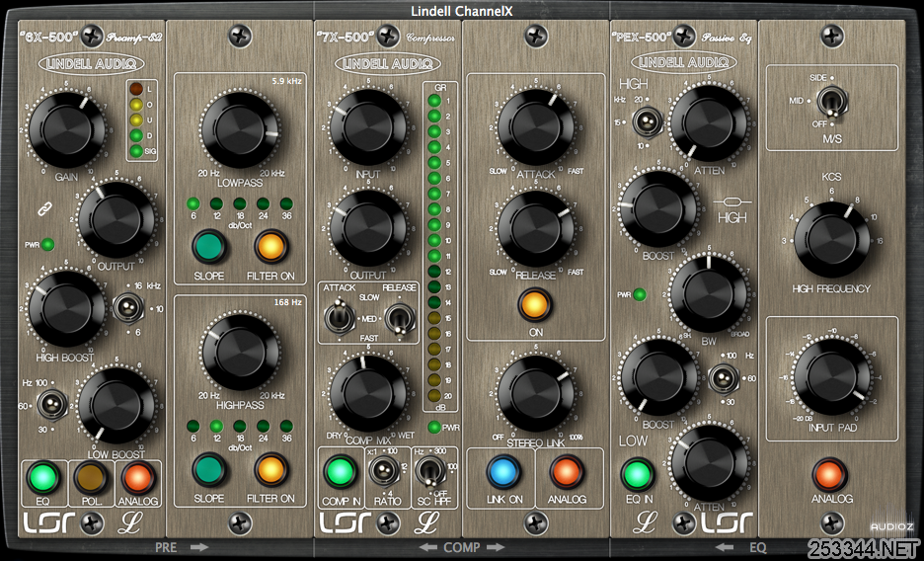The height and width of the screenshot is (561, 924).
Task: Click the continuous ATTACK knob, slow to fast
Action: pos(536,127)
